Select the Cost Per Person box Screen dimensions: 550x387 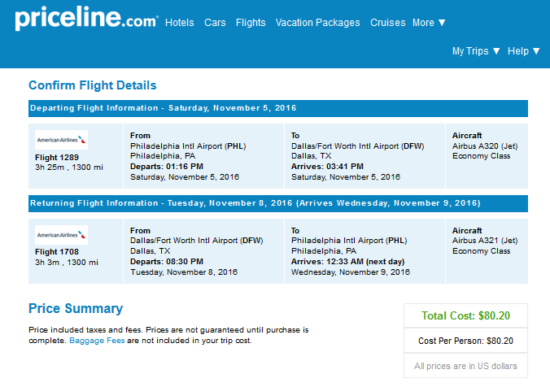(x=465, y=341)
